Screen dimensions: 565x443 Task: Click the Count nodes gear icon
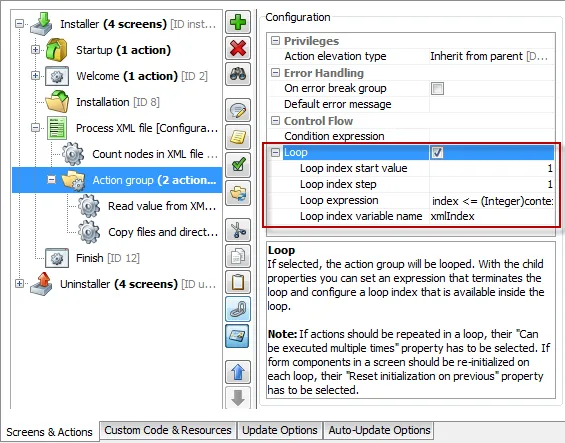pyautogui.click(x=73, y=154)
